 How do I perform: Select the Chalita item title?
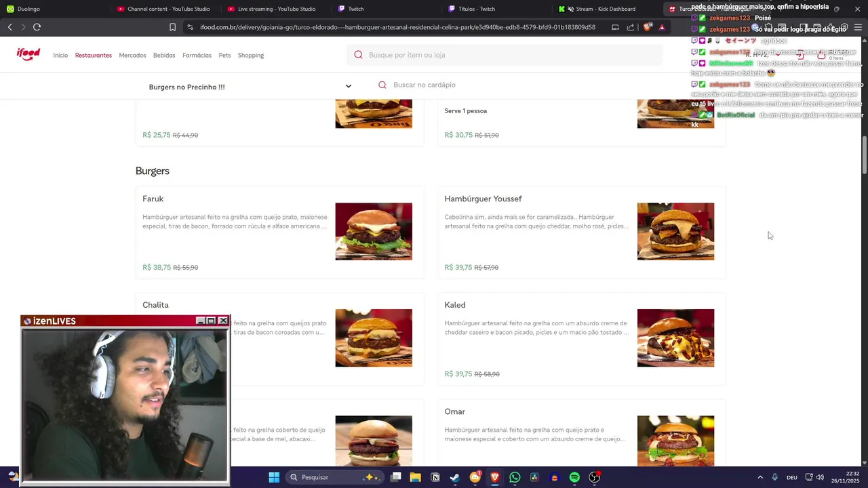click(x=155, y=305)
